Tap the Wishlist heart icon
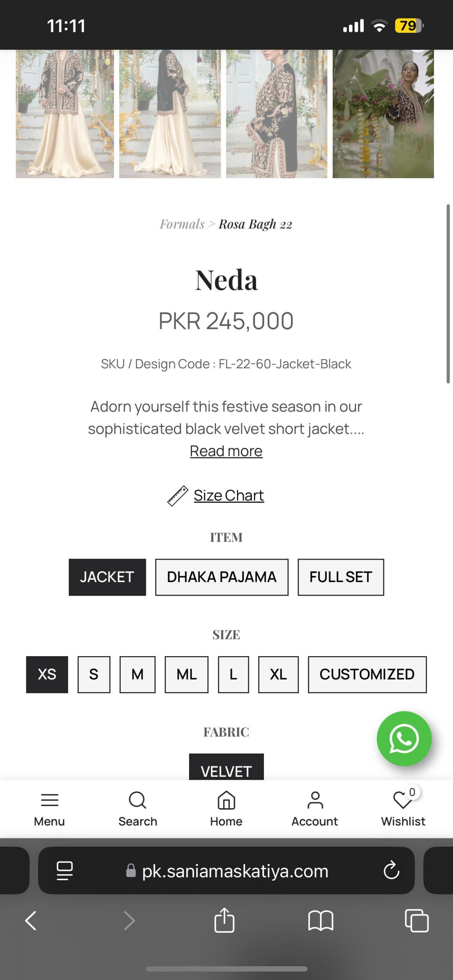The height and width of the screenshot is (980, 453). click(402, 800)
